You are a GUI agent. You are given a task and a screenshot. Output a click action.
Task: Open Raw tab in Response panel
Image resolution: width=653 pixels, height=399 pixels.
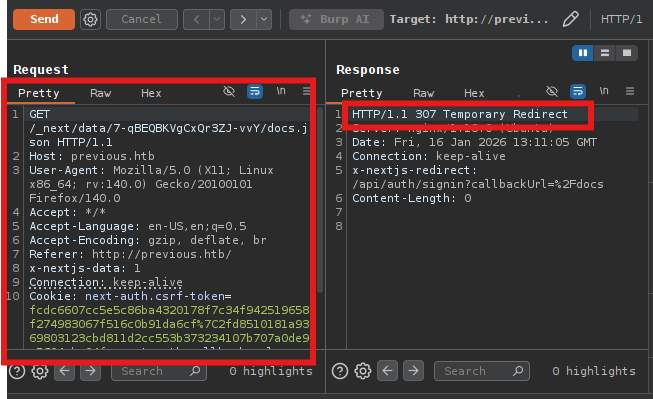pyautogui.click(x=424, y=93)
